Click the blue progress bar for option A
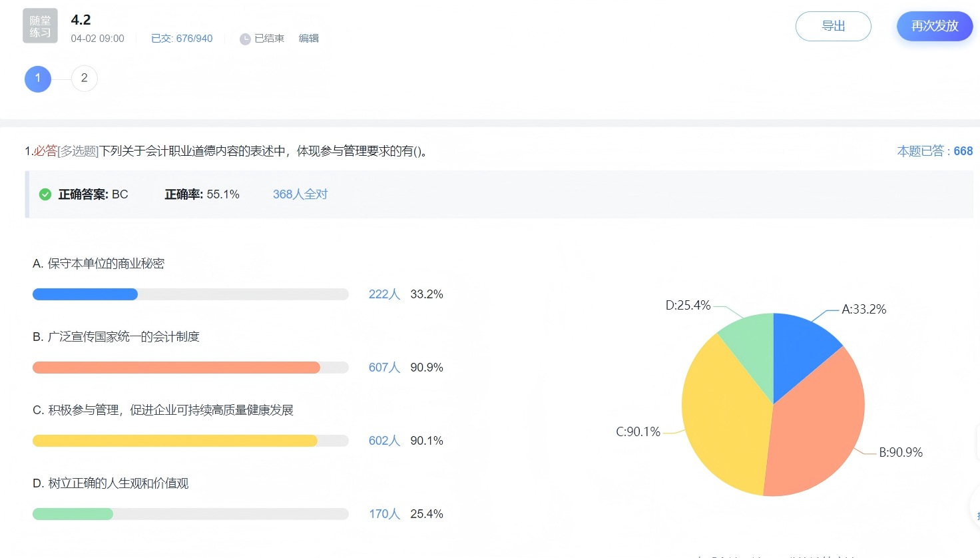This screenshot has width=980, height=558. [85, 294]
